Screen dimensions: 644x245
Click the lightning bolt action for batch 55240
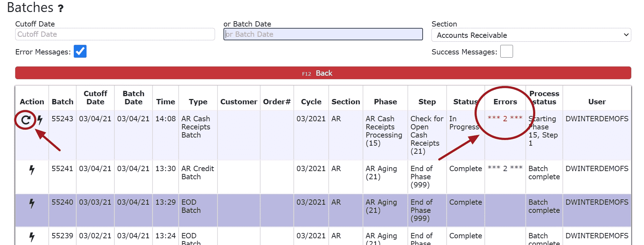32,204
